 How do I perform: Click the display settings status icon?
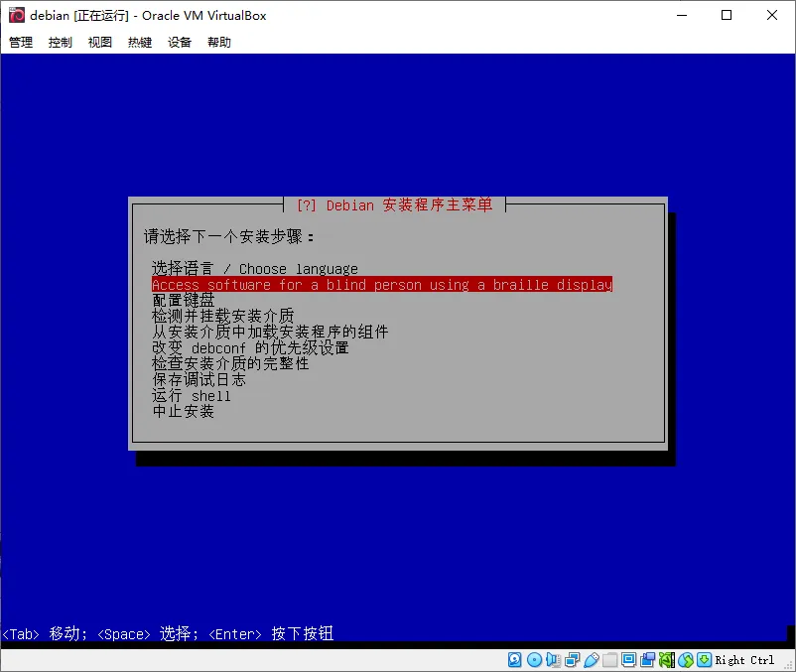coord(629,660)
